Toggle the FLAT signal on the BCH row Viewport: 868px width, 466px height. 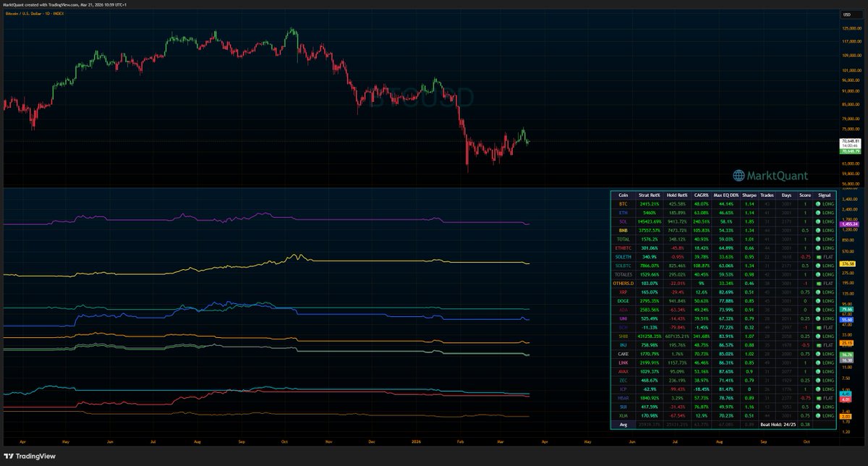pos(819,327)
